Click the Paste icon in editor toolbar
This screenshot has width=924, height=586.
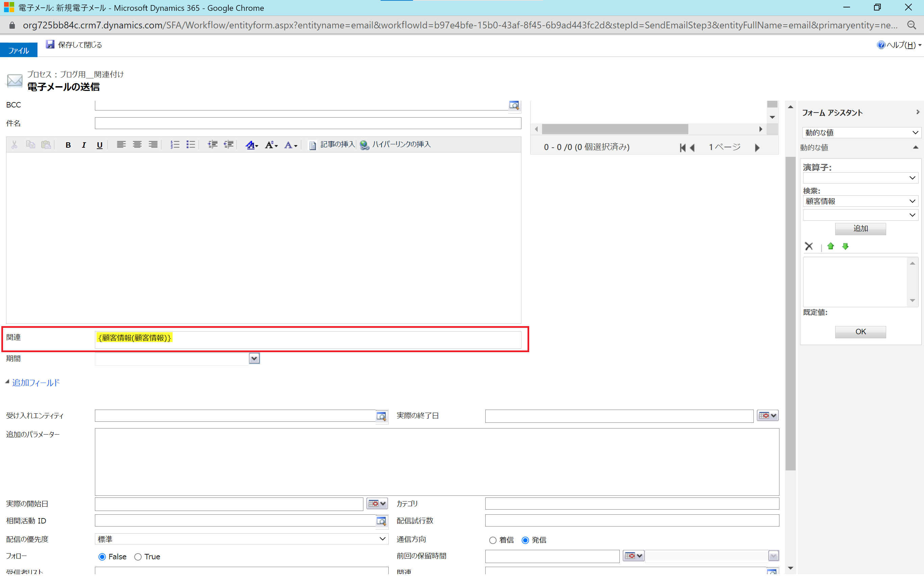pos(46,145)
